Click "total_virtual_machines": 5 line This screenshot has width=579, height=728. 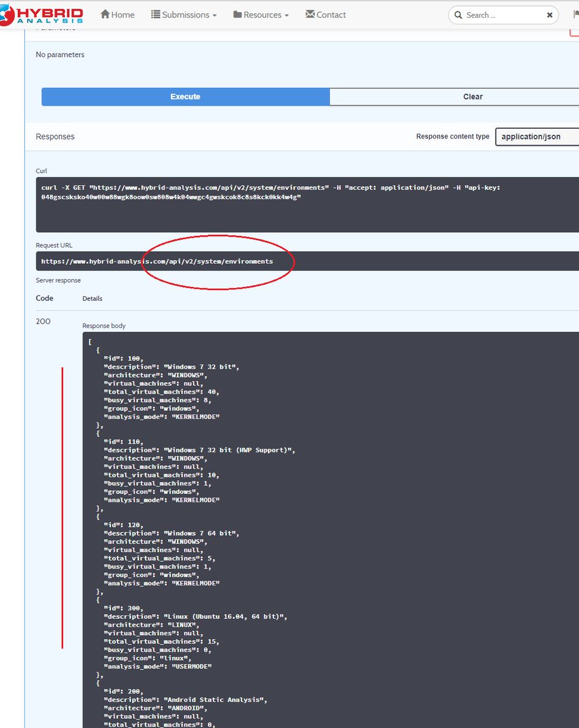159,558
